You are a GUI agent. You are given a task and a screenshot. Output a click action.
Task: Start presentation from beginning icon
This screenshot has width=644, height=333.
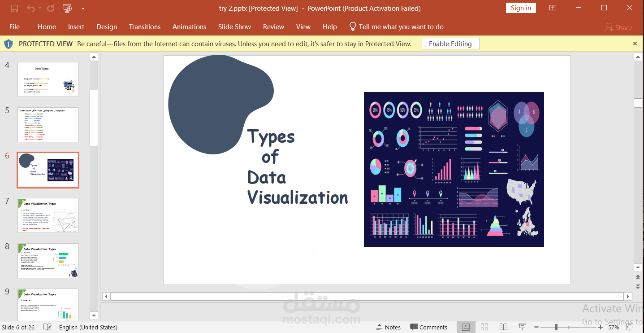(67, 8)
